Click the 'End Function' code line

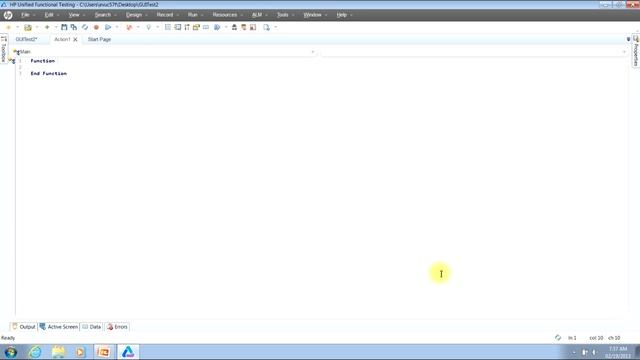pyautogui.click(x=49, y=73)
